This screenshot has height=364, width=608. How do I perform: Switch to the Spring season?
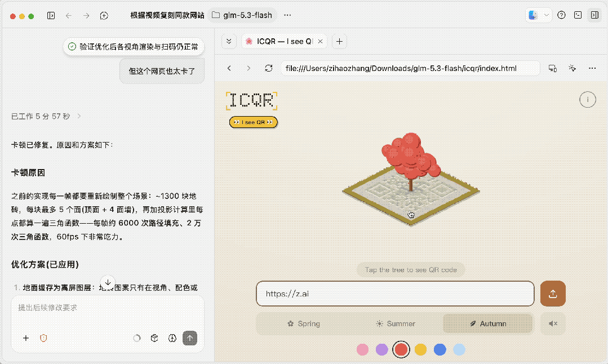click(304, 323)
